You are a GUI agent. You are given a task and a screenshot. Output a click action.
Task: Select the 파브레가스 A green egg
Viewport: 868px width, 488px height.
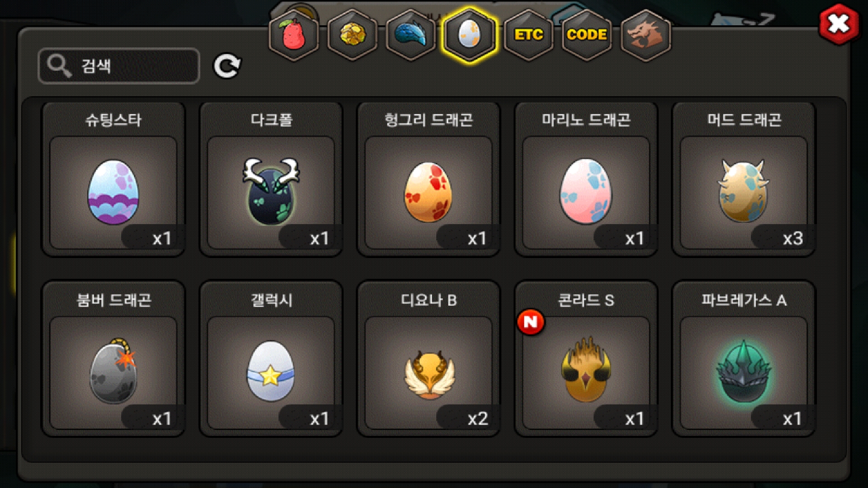point(744,359)
